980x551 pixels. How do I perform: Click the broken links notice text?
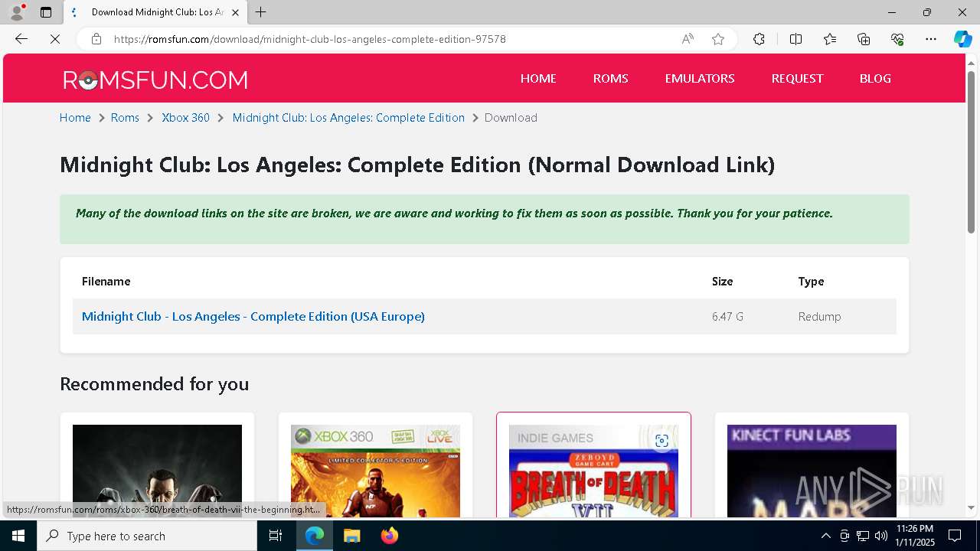click(454, 214)
